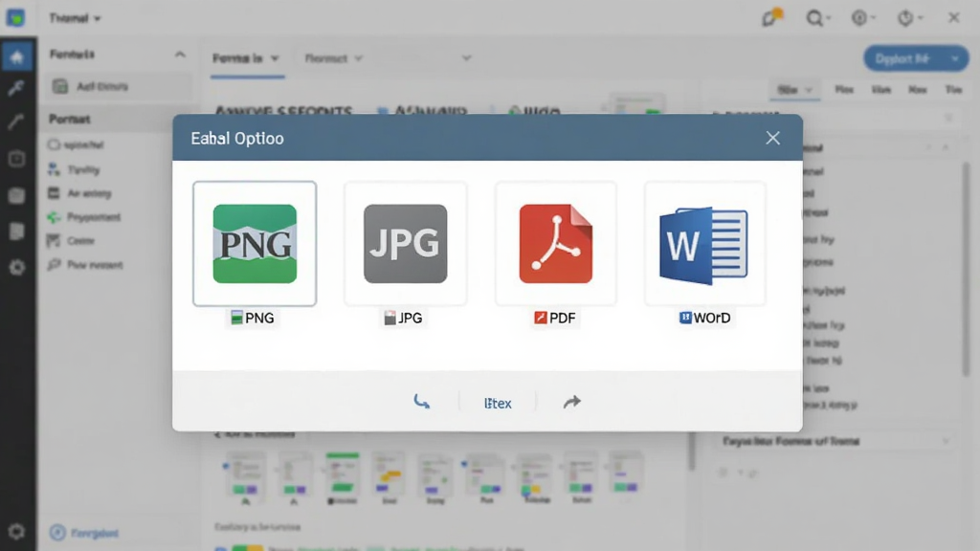Open the settings gear at sidebar bottom
The image size is (980, 551).
coord(16,532)
